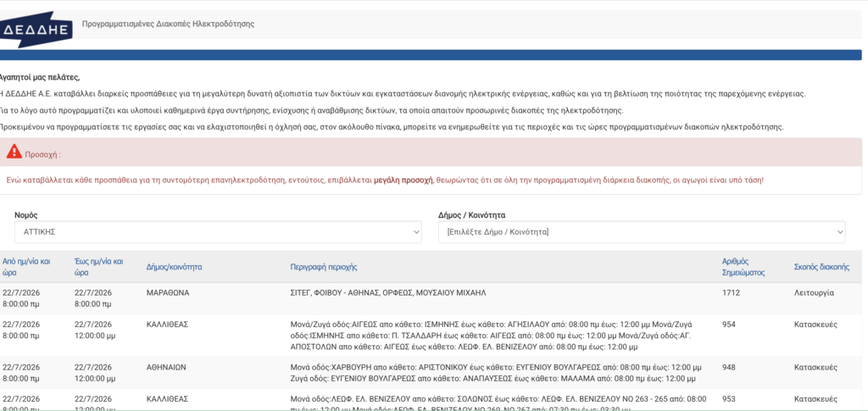Click the Λειτουργία purpose cell
This screenshot has width=868, height=411.
tap(814, 292)
